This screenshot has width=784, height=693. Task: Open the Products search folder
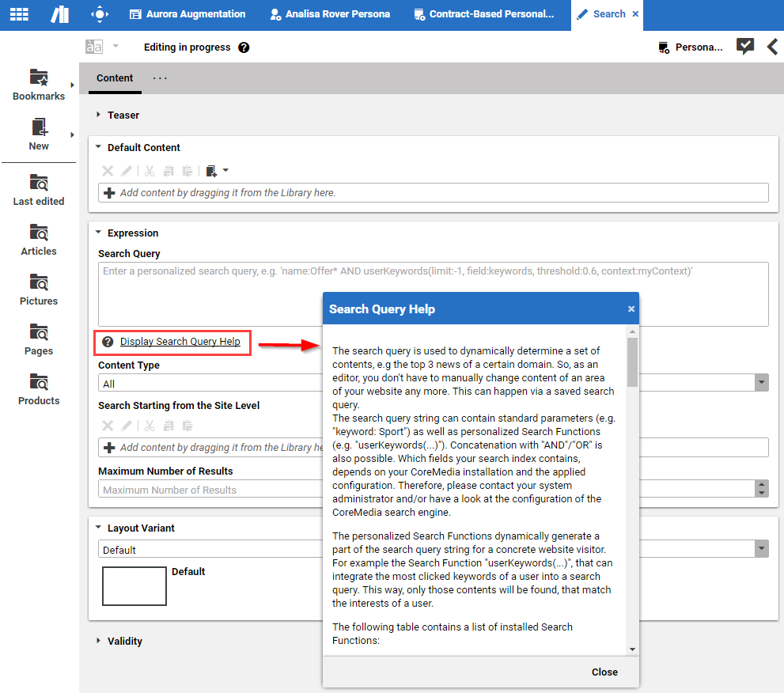39,383
